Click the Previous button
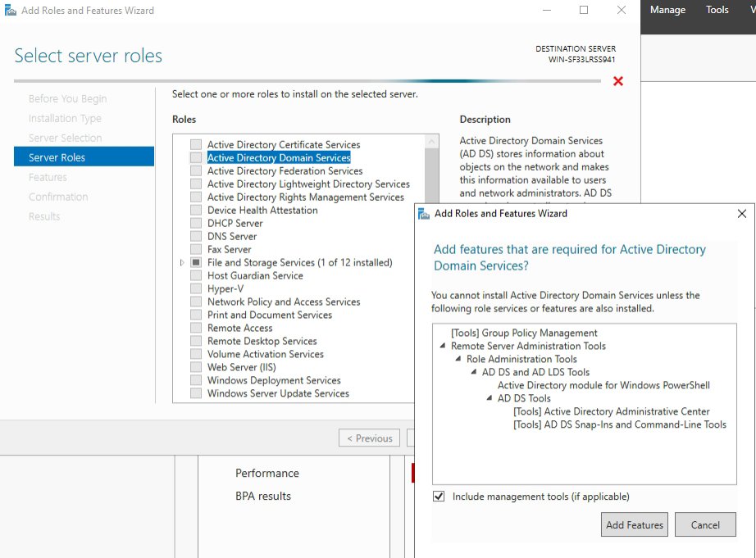This screenshot has height=558, width=756. [x=369, y=438]
